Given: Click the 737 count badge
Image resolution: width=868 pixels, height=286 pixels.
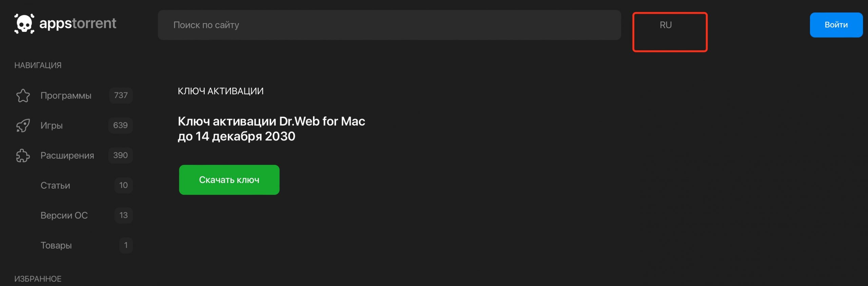Looking at the screenshot, I should pyautogui.click(x=121, y=95).
